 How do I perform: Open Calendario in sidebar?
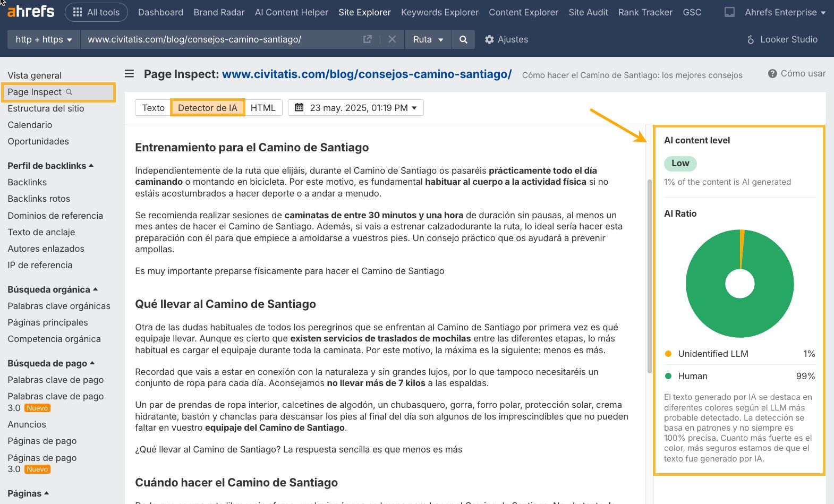click(x=30, y=125)
